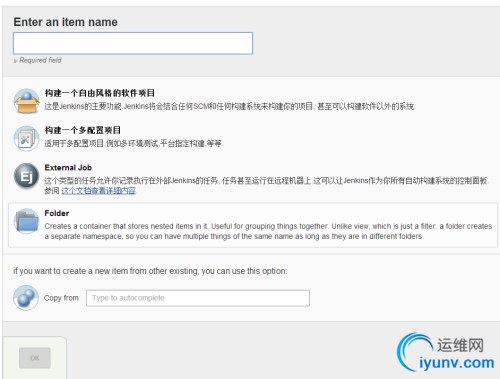500x379 pixels.
Task: Select the Folder item icon
Action: [x=26, y=221]
